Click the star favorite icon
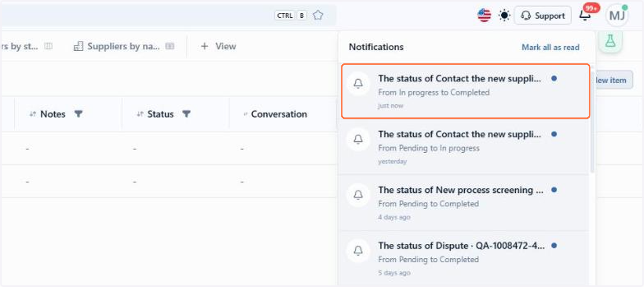The image size is (644, 287). pos(318,15)
